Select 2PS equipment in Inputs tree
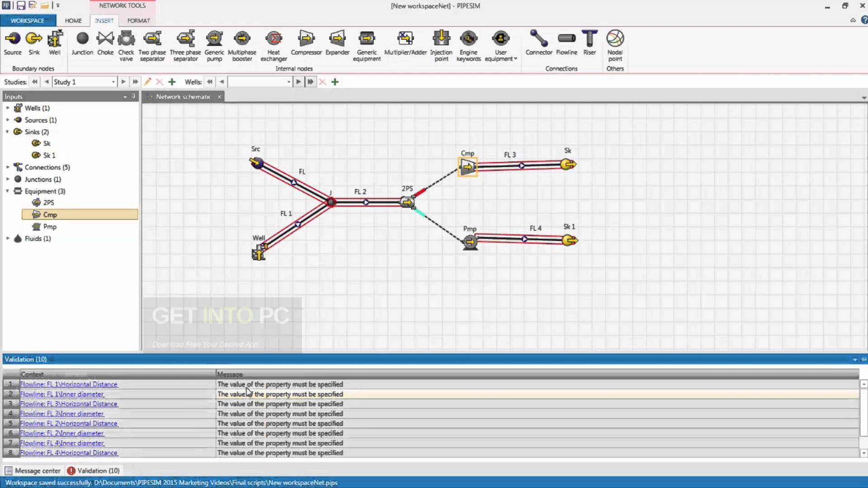Screen dimensions: 868x488 click(x=43, y=202)
